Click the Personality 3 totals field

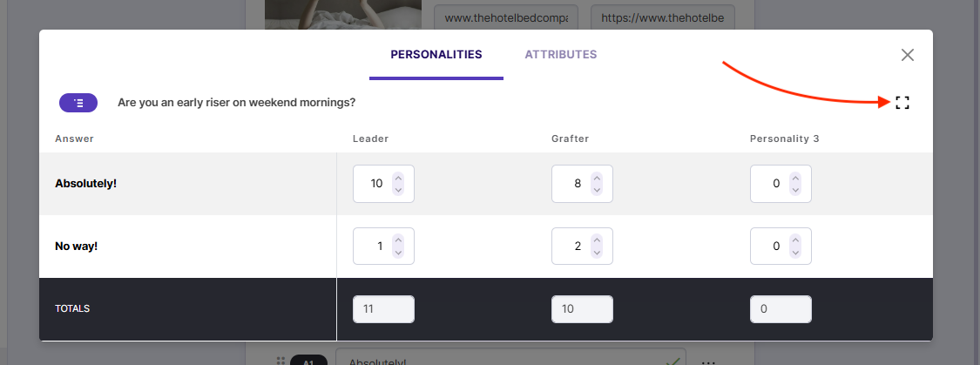[x=781, y=309]
